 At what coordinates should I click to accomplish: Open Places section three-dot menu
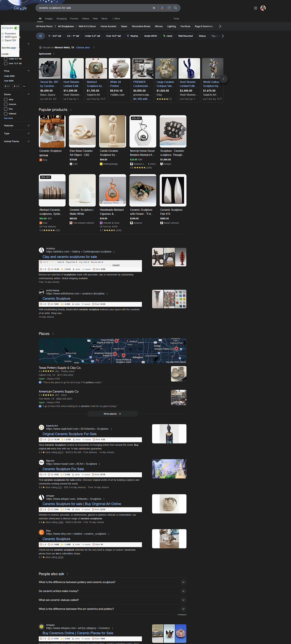(53, 334)
